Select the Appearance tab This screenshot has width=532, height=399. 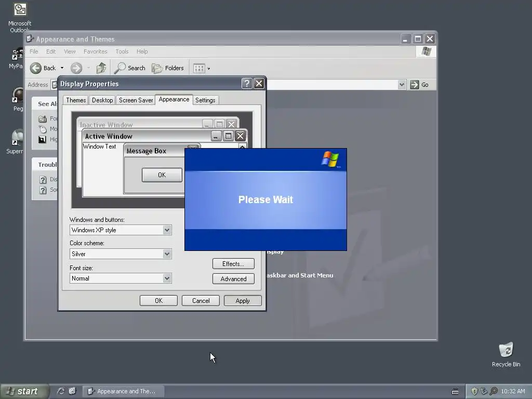[x=174, y=99]
